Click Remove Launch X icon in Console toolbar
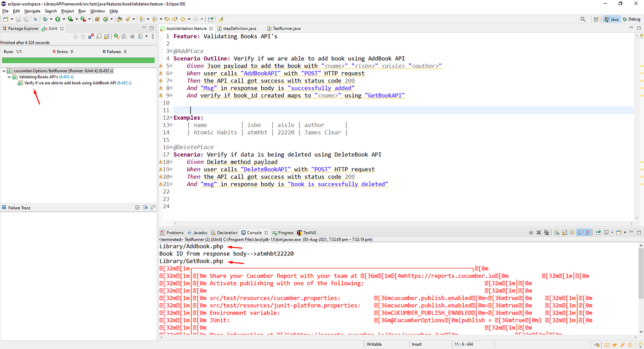Viewport: 644px width, 349px height. pos(539,233)
